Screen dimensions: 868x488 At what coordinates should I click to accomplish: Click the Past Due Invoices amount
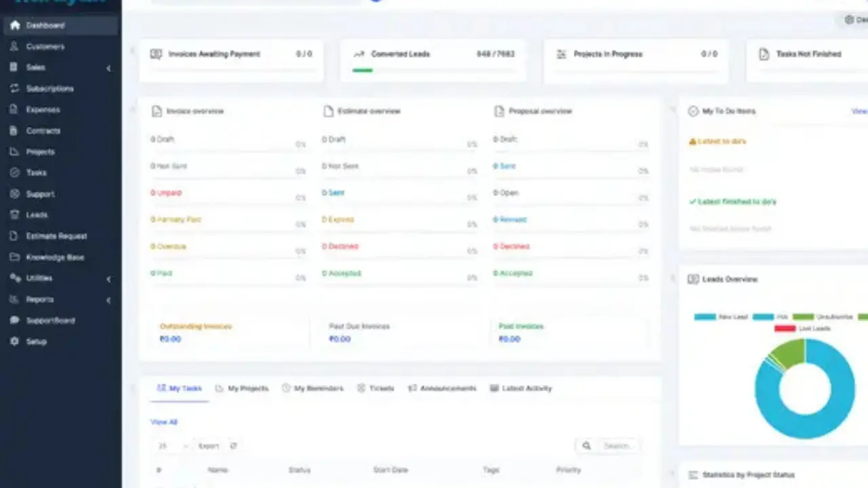(340, 339)
